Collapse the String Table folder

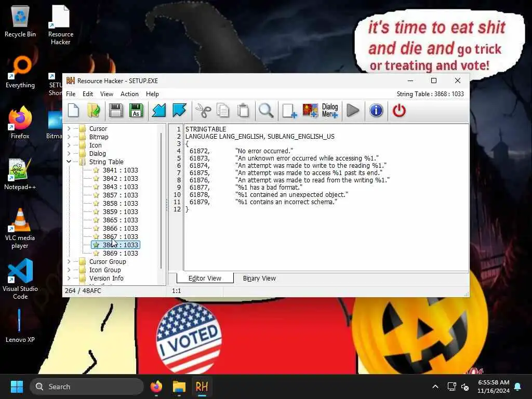pos(69,162)
